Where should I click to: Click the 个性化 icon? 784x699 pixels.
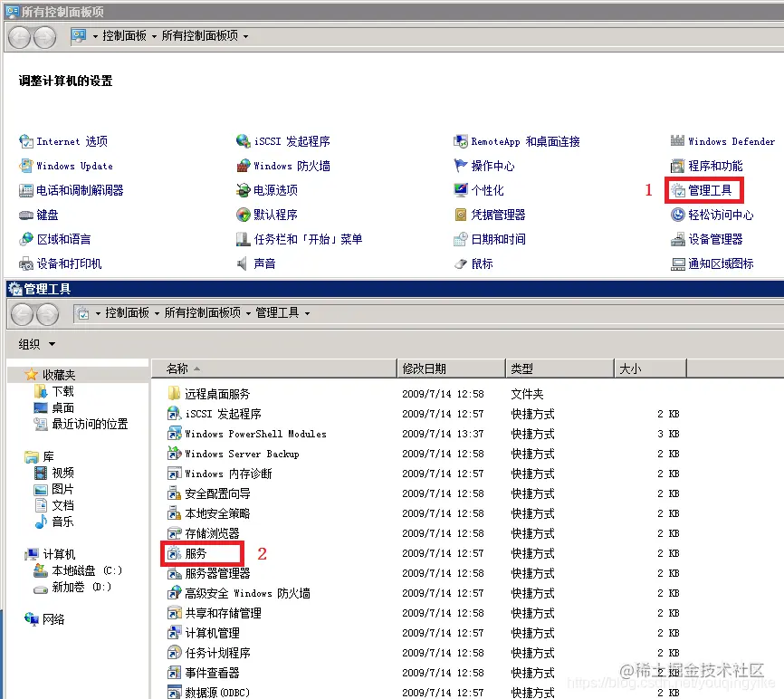461,190
